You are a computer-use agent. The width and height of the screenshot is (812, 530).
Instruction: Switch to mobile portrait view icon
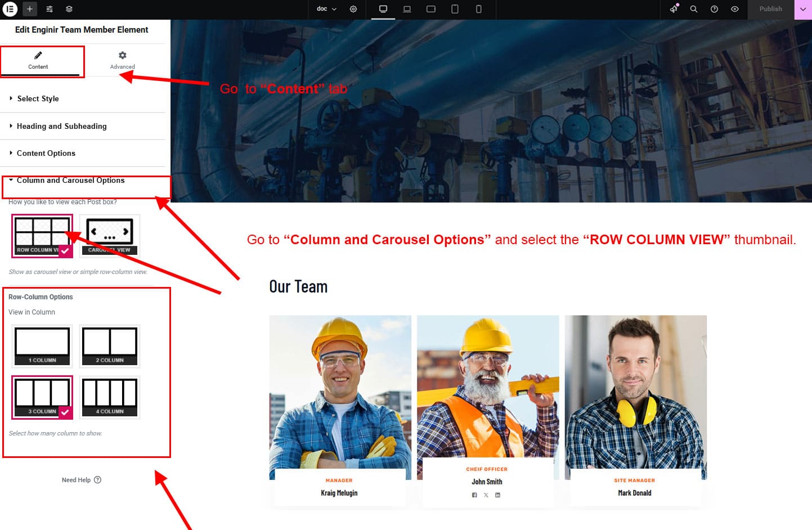[479, 9]
